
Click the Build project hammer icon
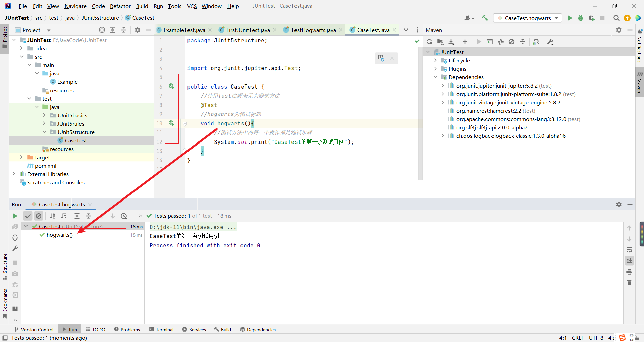pos(485,18)
